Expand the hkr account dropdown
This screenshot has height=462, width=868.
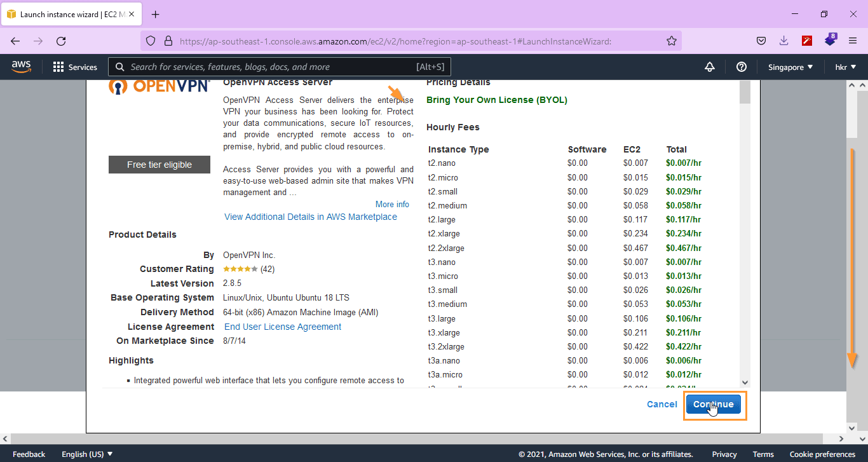coord(845,67)
